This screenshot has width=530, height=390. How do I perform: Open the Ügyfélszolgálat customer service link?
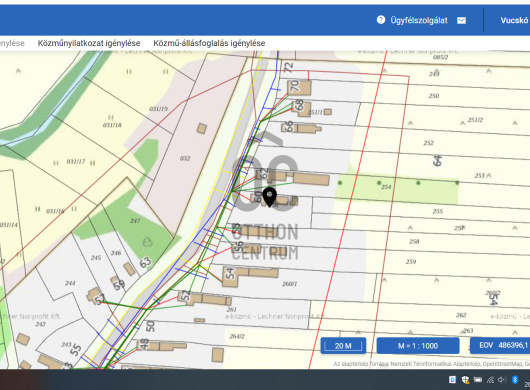(419, 20)
